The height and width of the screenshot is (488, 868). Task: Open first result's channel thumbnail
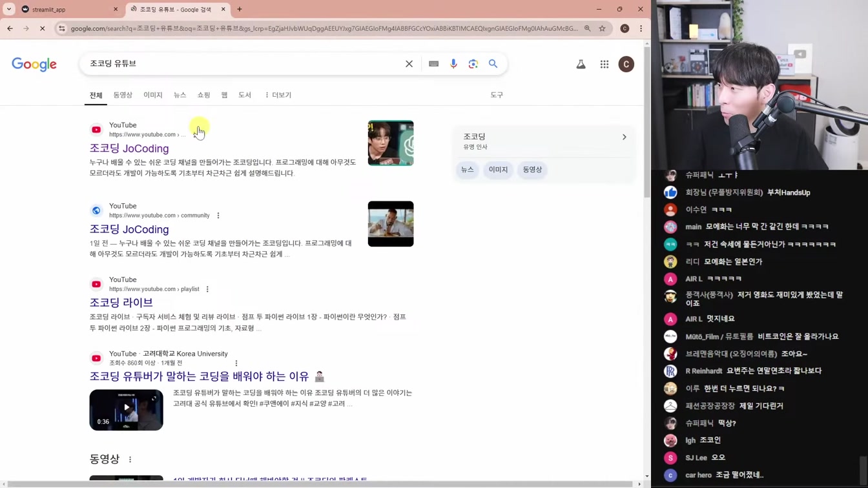coord(391,143)
